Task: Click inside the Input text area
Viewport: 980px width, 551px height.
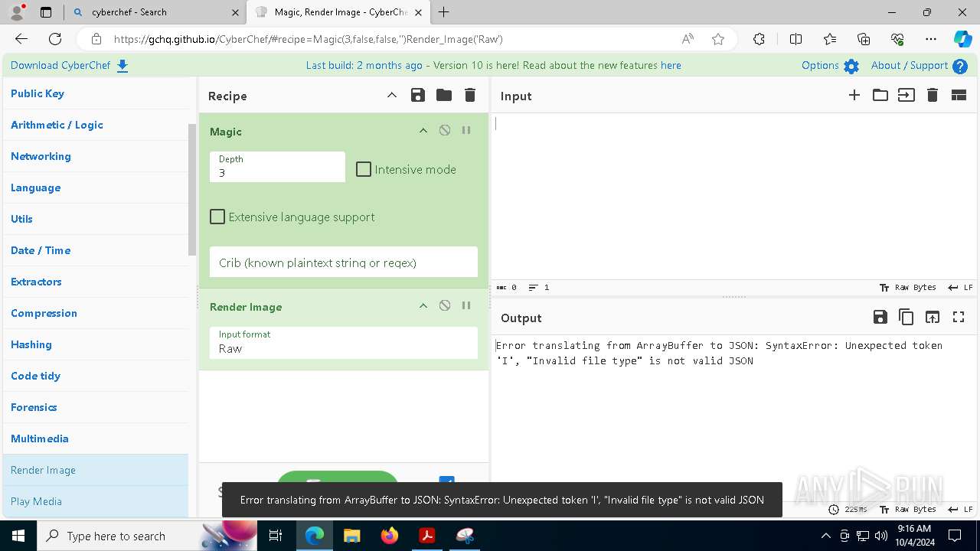Action: [x=735, y=197]
